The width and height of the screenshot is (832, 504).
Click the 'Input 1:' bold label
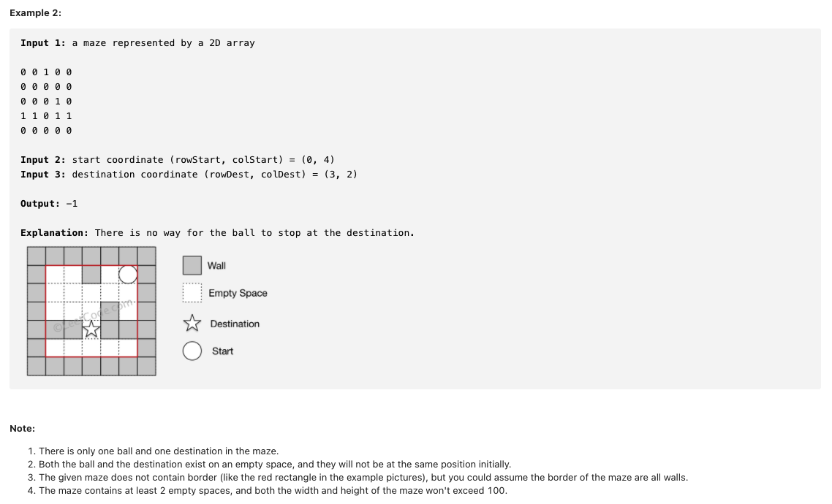click(x=43, y=43)
